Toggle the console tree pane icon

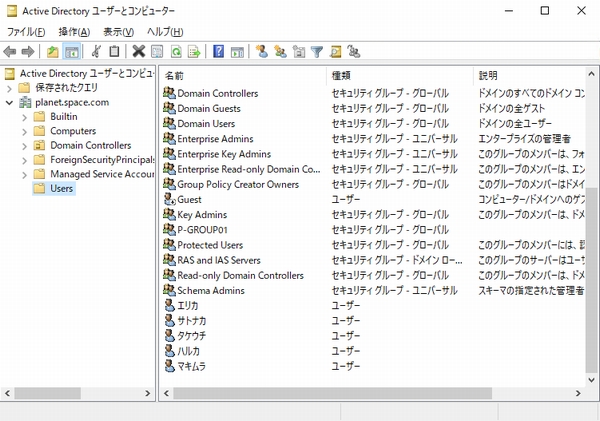(72, 51)
